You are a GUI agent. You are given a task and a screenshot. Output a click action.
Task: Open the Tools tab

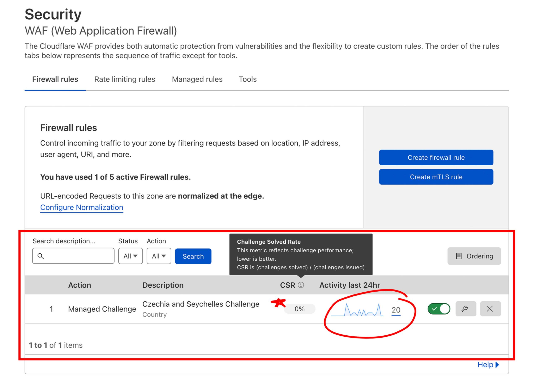point(248,79)
